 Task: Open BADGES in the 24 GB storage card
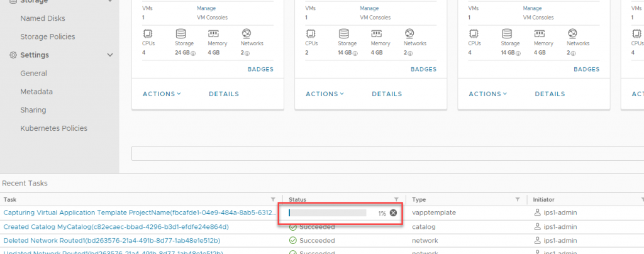pos(260,69)
